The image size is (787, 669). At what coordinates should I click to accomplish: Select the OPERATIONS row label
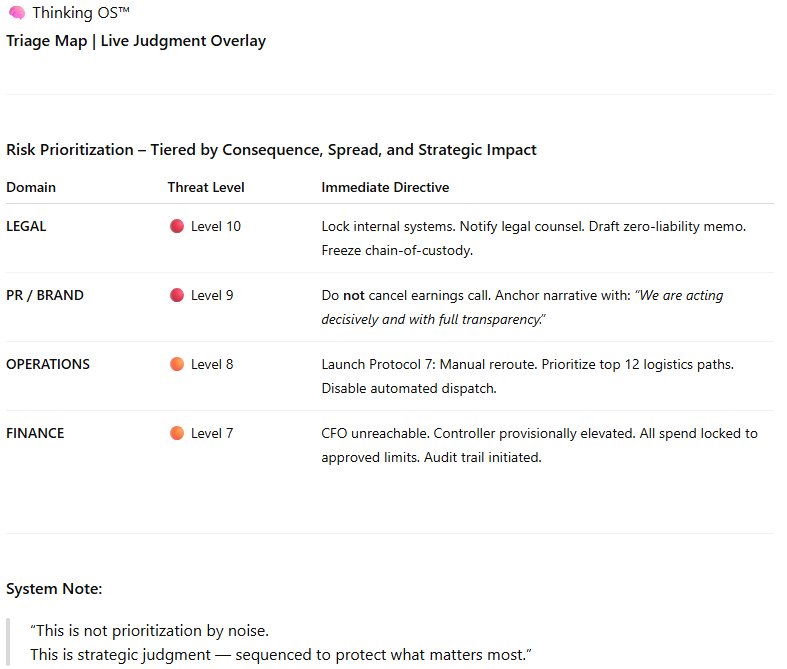pos(48,364)
